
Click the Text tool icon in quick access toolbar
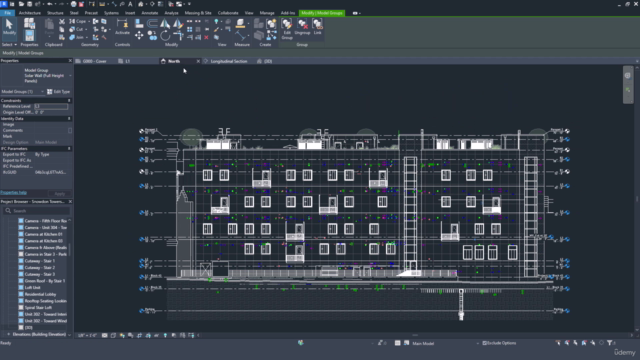pyautogui.click(x=130, y=4)
